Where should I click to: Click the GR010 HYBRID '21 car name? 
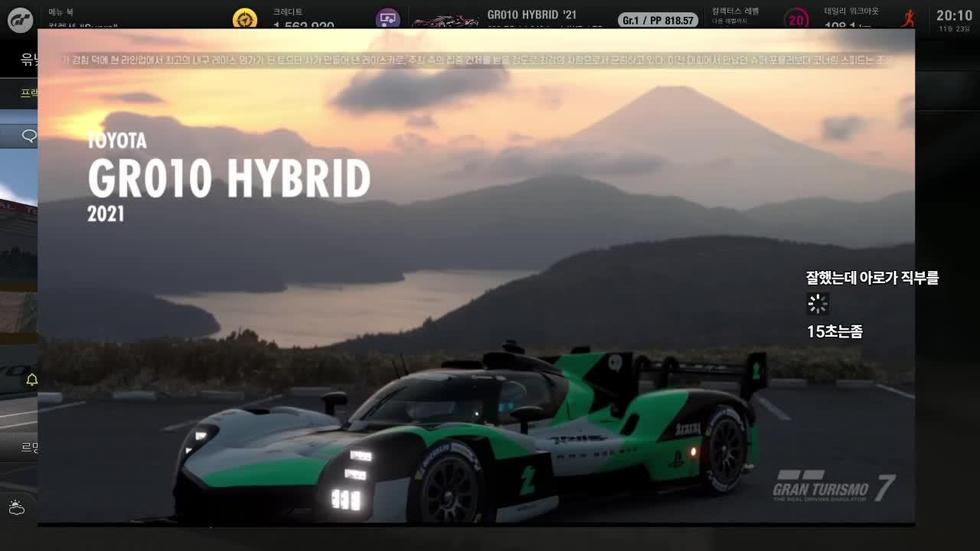(532, 15)
